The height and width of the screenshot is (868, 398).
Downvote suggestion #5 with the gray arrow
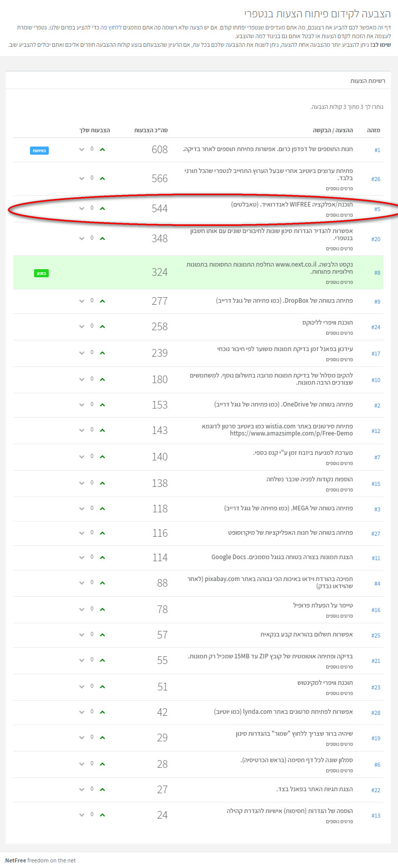[81, 209]
